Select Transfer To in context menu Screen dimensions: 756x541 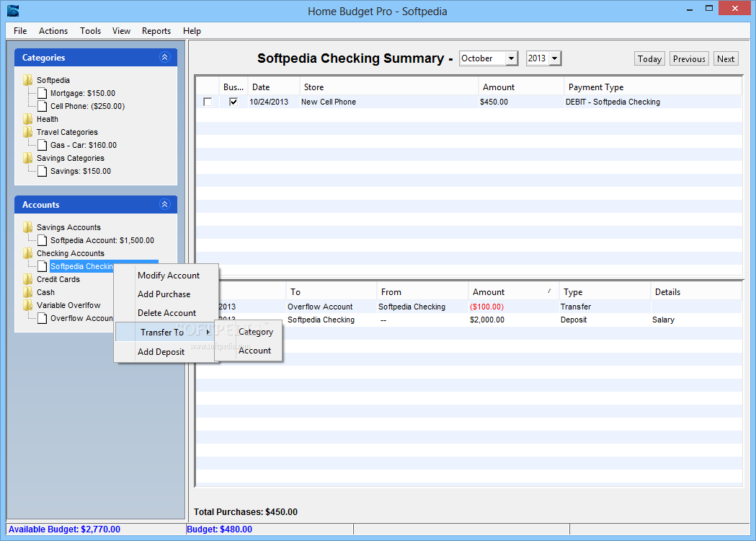[x=166, y=332]
